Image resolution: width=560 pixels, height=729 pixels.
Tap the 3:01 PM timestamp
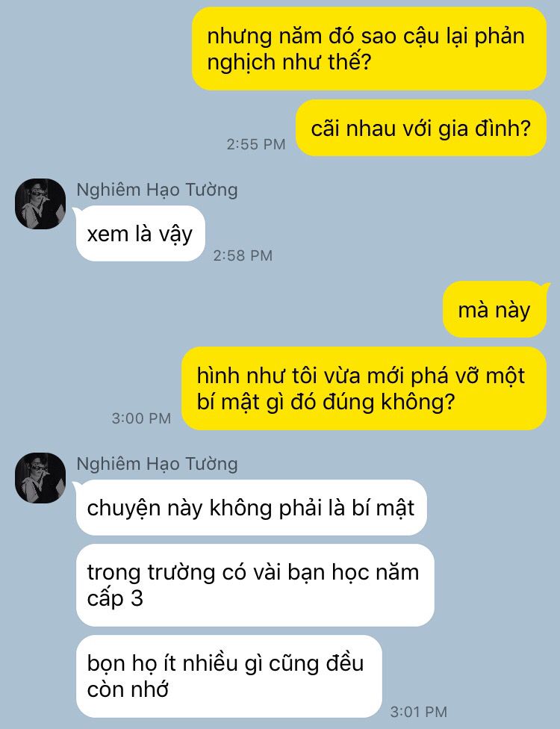(419, 711)
